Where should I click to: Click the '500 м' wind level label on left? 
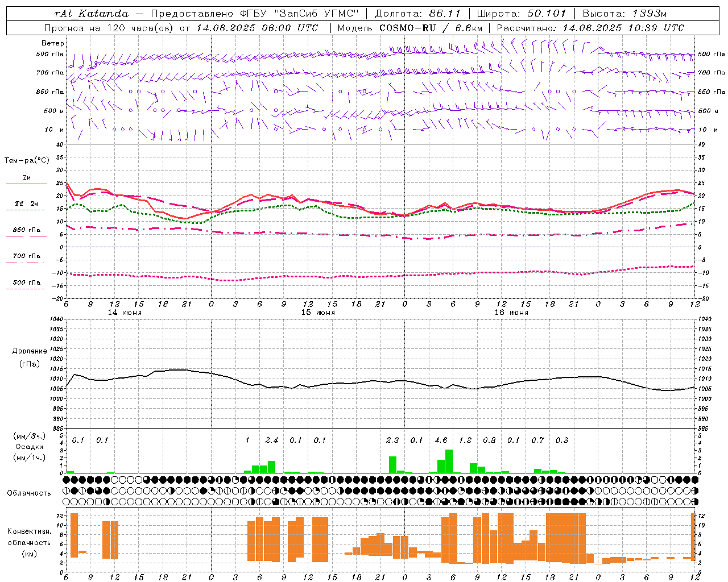coord(54,111)
